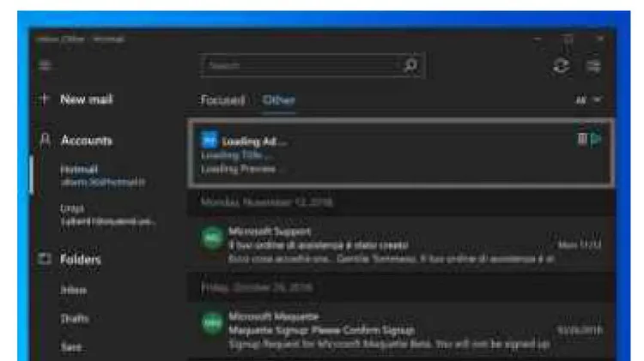Image resolution: width=644 pixels, height=361 pixels.
Task: Open the Sent folder
Action: [x=71, y=347]
